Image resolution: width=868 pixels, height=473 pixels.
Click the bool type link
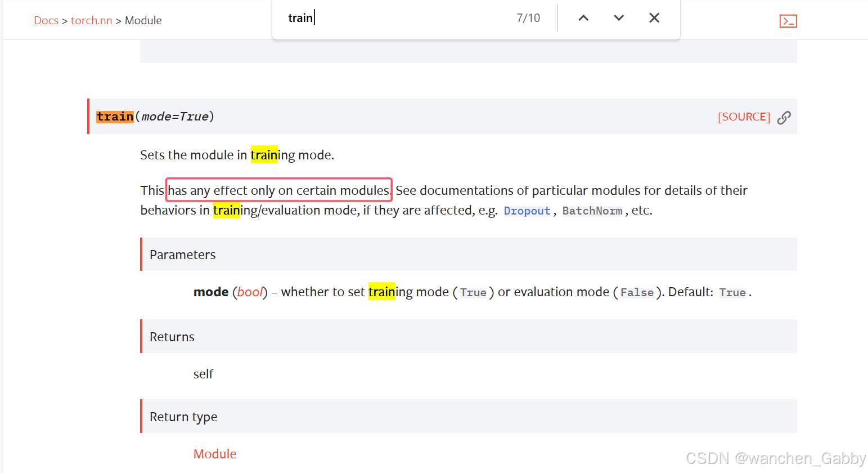pos(250,292)
